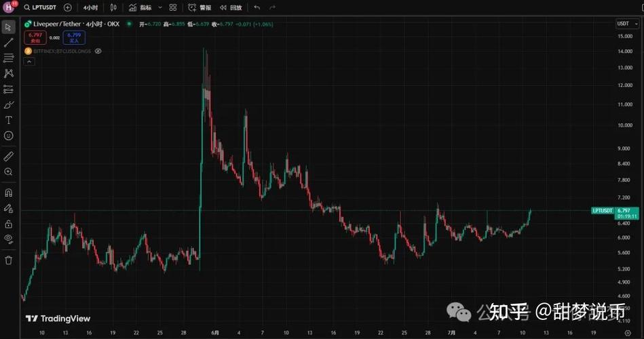Select the text annotation tool

click(9, 120)
